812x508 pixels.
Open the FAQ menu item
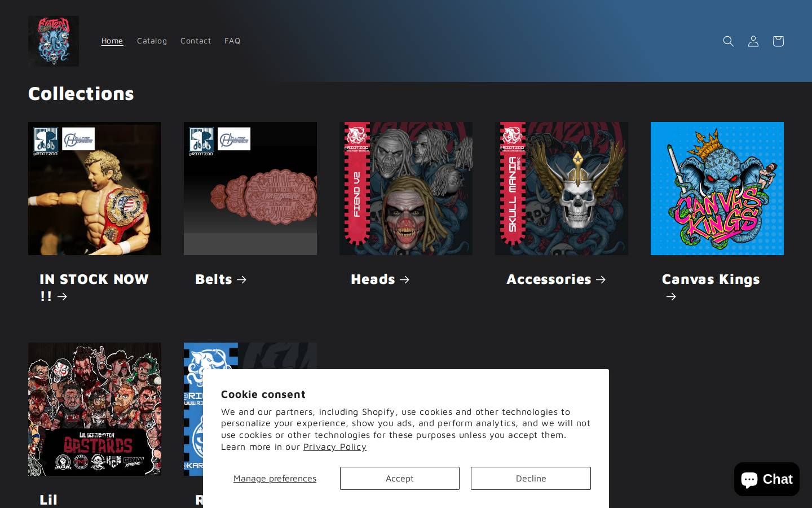tap(232, 41)
